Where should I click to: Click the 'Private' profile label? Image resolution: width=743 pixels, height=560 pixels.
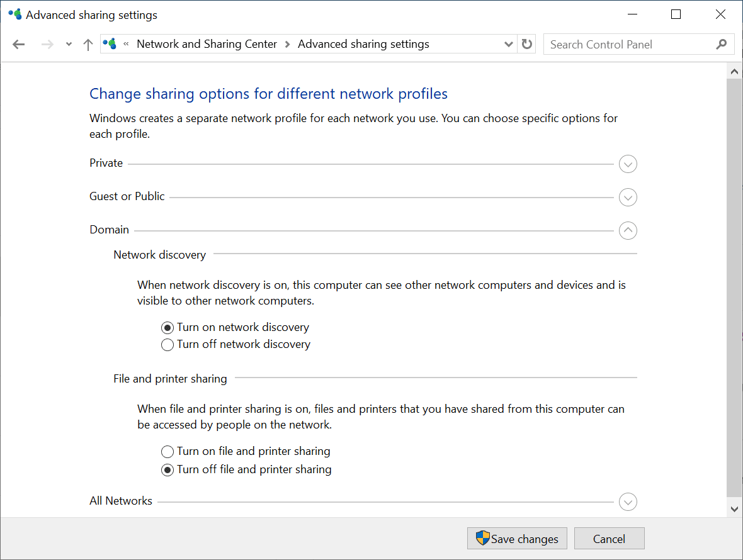pyautogui.click(x=106, y=163)
